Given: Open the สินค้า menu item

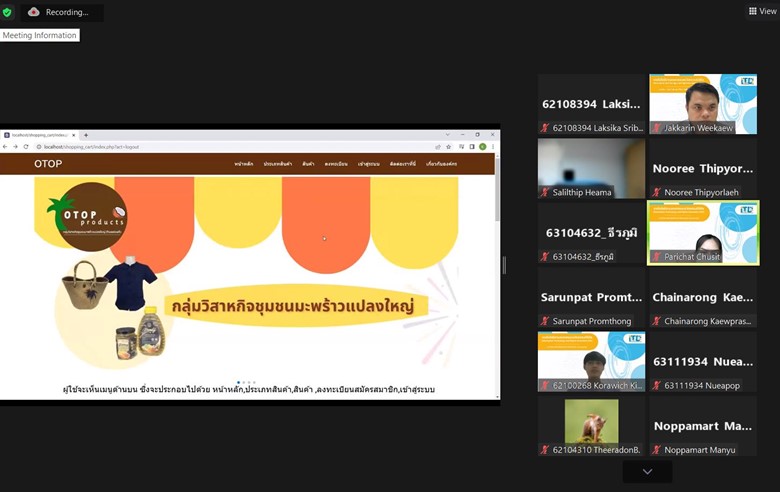Looking at the screenshot, I should pyautogui.click(x=308, y=164).
